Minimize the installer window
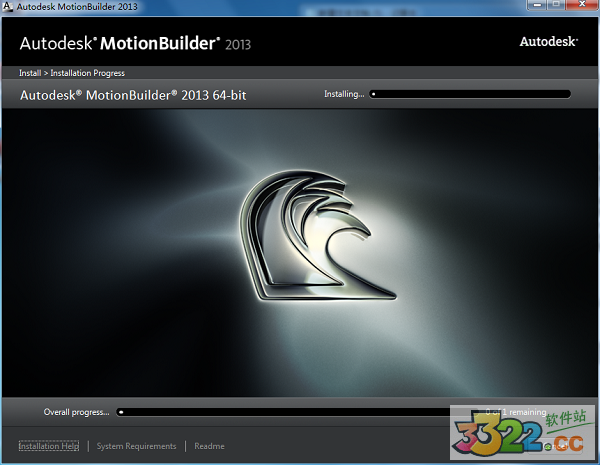Screen dimensions: 600x465 pyautogui.click(x=537, y=5)
